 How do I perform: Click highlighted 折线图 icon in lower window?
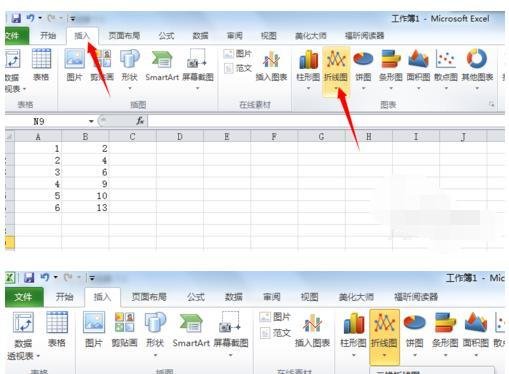point(384,323)
